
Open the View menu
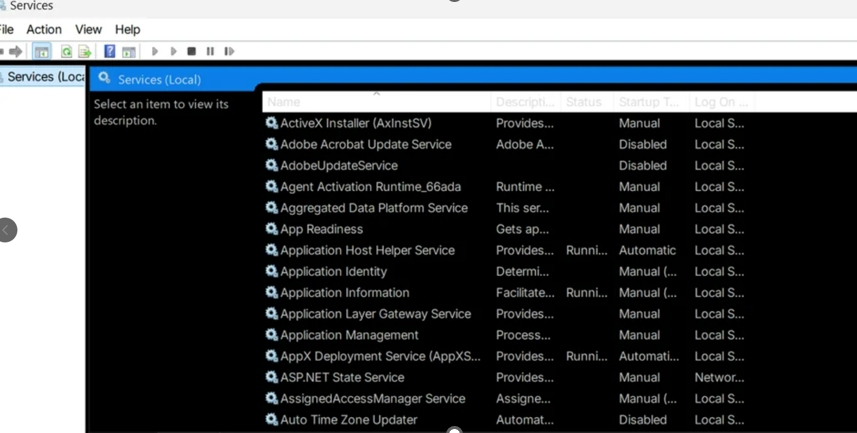point(89,30)
